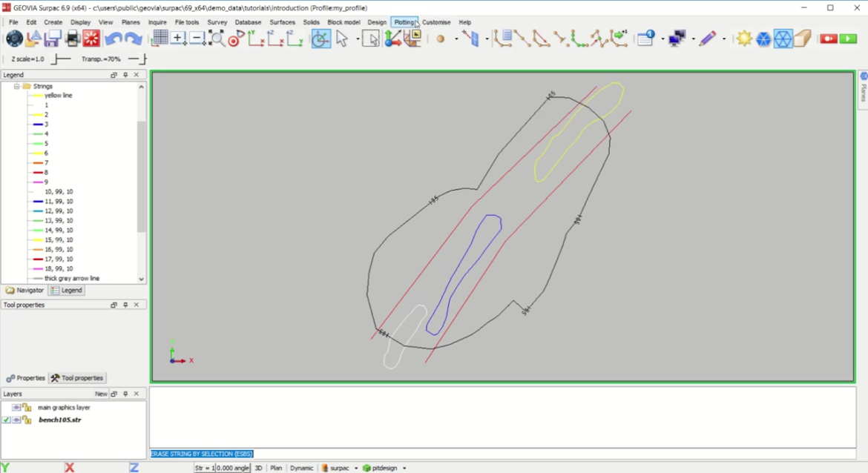Viewport: 868px width, 473px height.
Task: Toggle the 2D grid display icon
Action: [x=160, y=39]
